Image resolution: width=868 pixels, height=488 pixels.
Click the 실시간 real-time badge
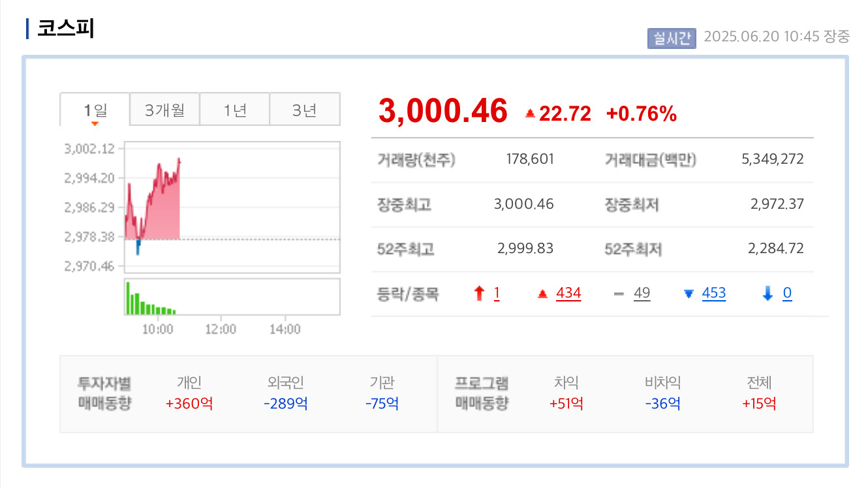click(672, 38)
